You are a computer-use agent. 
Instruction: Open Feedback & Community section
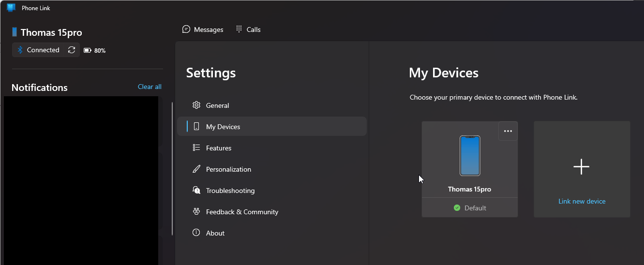point(272,212)
